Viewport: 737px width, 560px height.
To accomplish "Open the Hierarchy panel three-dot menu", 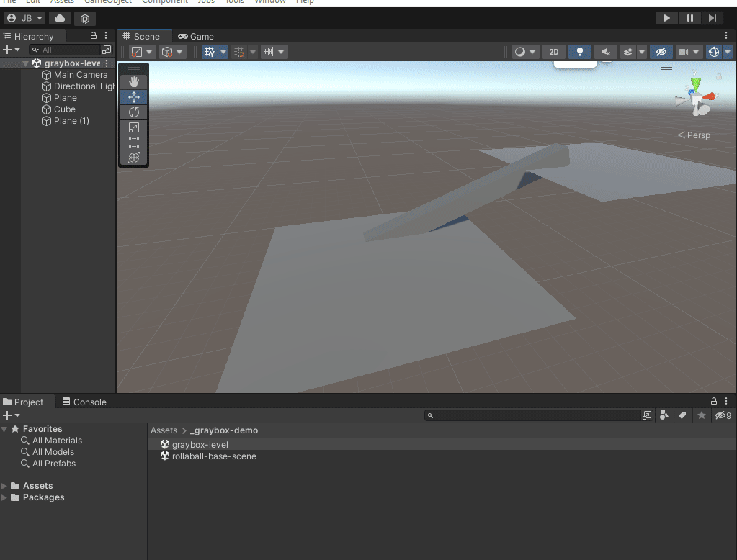I will [106, 36].
